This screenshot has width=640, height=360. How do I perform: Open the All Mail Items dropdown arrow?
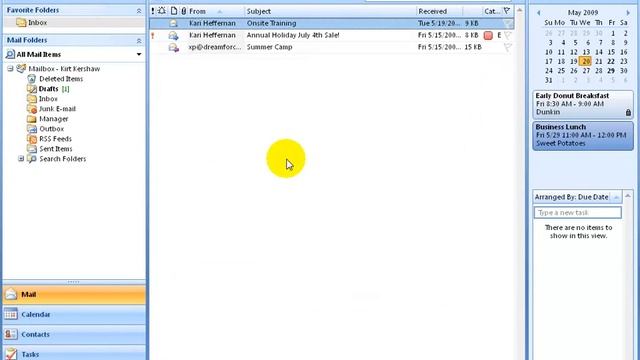[x=139, y=54]
